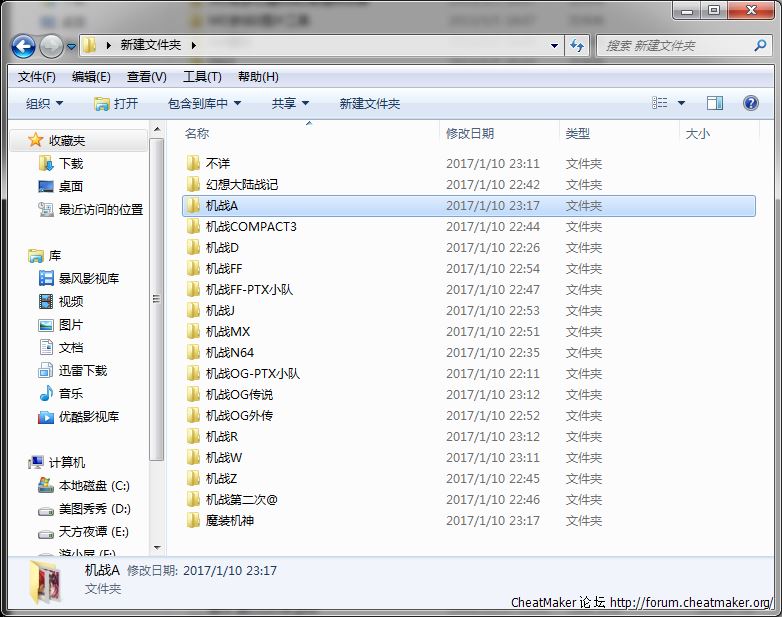Screen dimensions: 782x617
Task: Open the help question mark icon
Action: [x=751, y=103]
